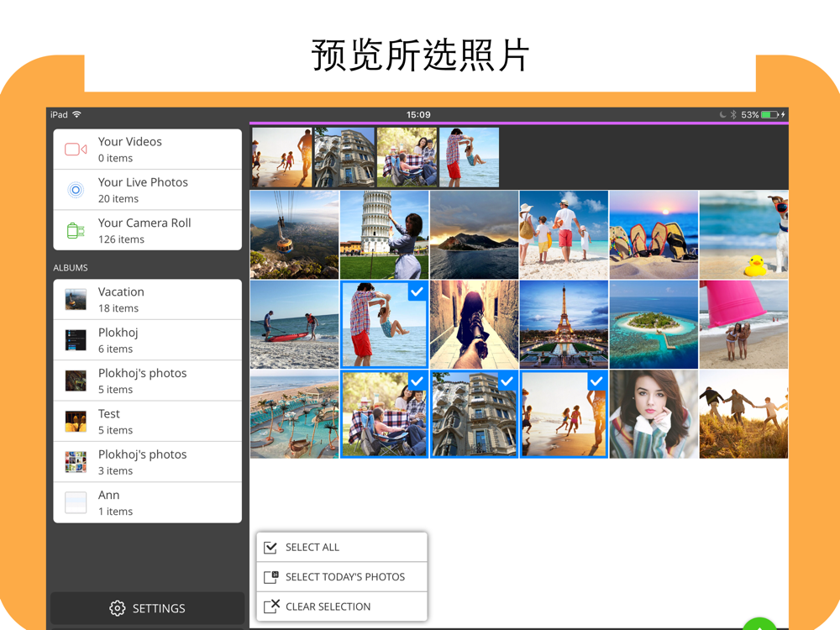Click the 53% battery percentage

click(x=750, y=114)
